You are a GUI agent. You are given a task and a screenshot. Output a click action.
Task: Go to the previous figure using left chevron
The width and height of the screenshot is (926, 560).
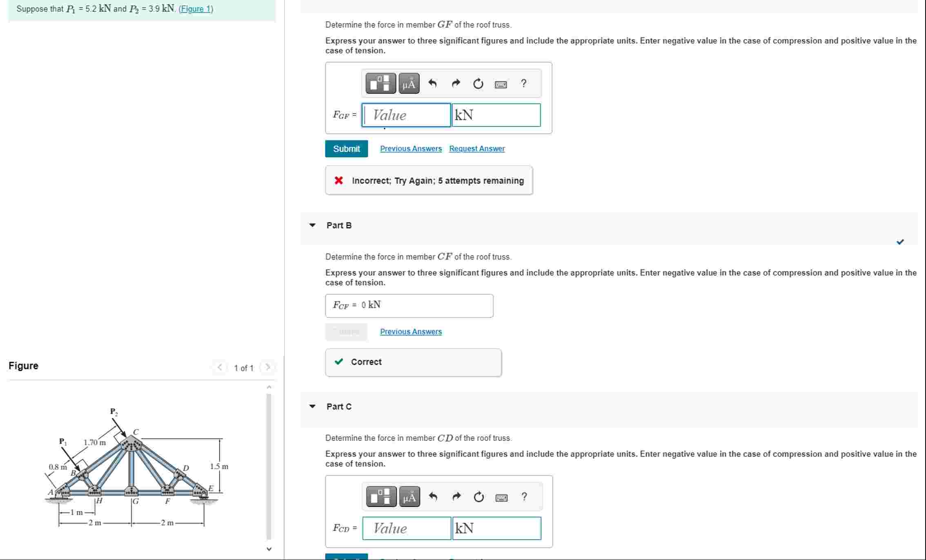pos(220,367)
